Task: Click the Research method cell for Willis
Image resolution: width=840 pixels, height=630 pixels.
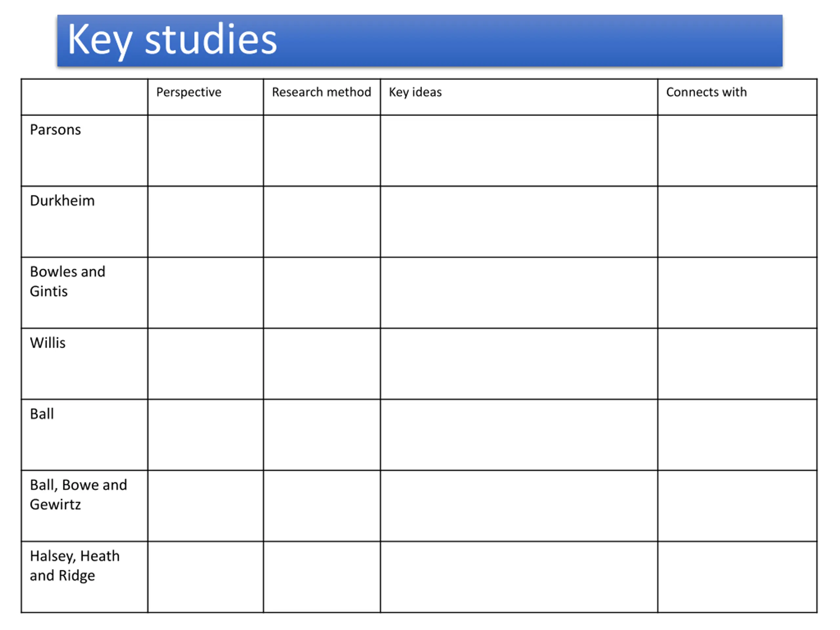Action: pyautogui.click(x=322, y=364)
